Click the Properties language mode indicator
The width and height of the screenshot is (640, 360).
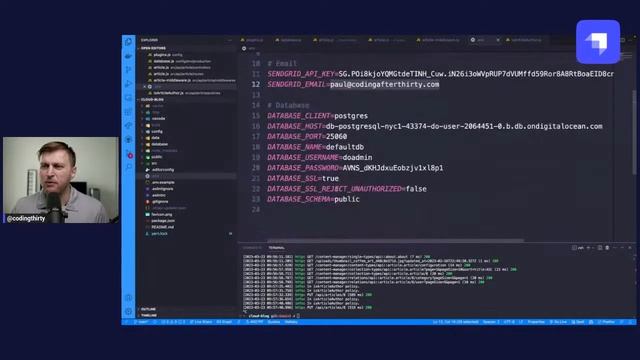tap(536, 322)
